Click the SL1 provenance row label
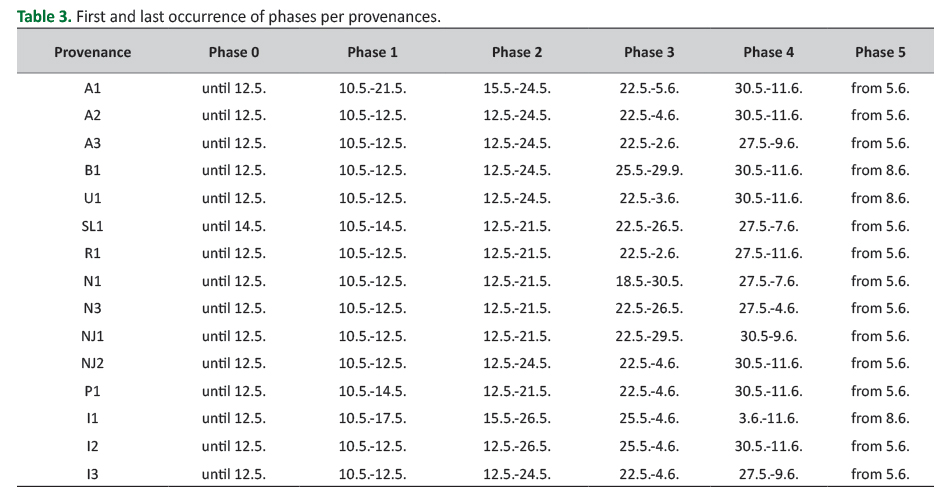950x497 pixels. pos(92,226)
